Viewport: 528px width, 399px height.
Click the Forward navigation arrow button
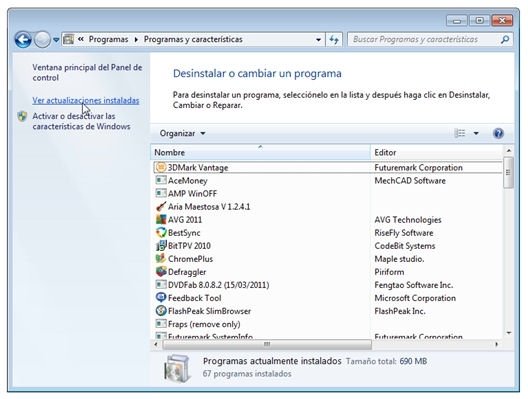click(x=42, y=40)
